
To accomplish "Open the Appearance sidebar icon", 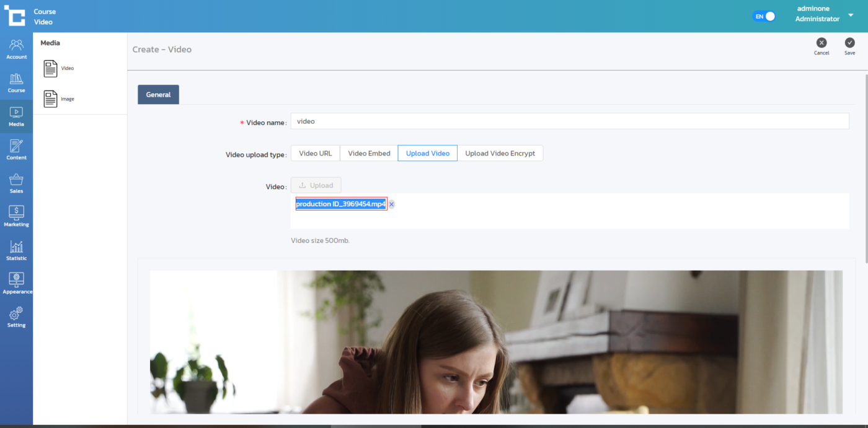I will coord(16,282).
